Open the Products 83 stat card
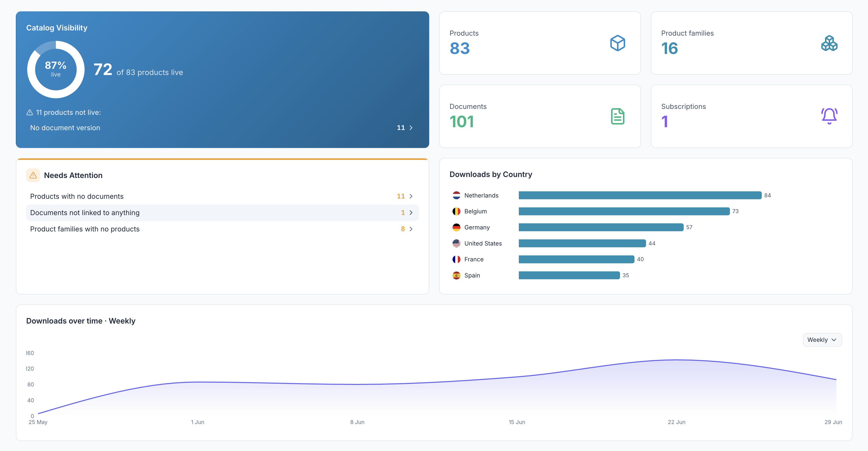The width and height of the screenshot is (868, 451). (540, 43)
